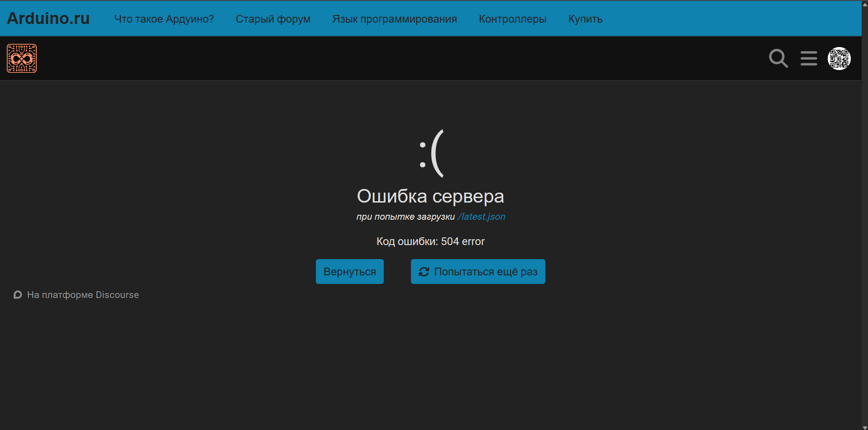Select "Язык программирования" in top navigation
Screen dimensions: 868x430
[394, 19]
